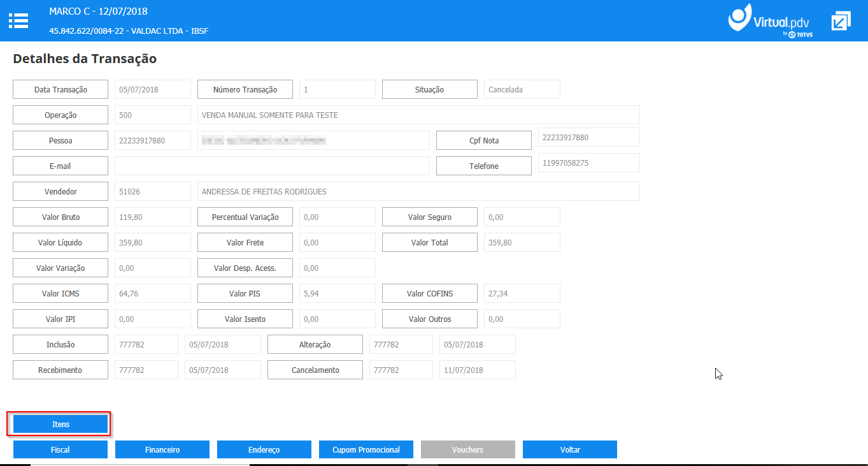Click the Valor Total field 359,80

click(x=522, y=242)
